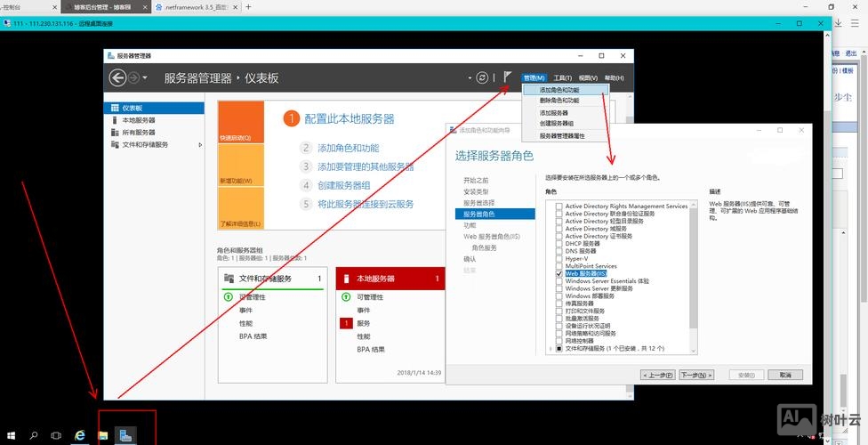Check Active Directory 域服务 role

tap(559, 229)
